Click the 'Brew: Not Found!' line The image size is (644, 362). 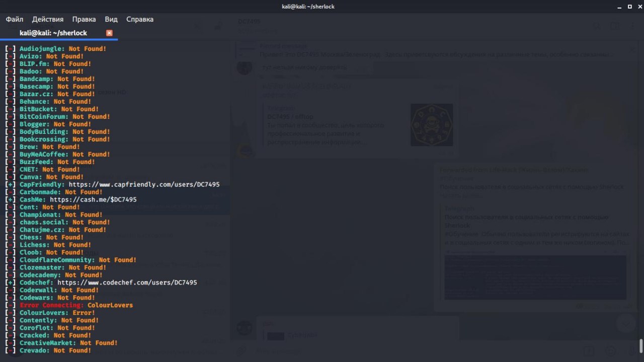pyautogui.click(x=43, y=147)
